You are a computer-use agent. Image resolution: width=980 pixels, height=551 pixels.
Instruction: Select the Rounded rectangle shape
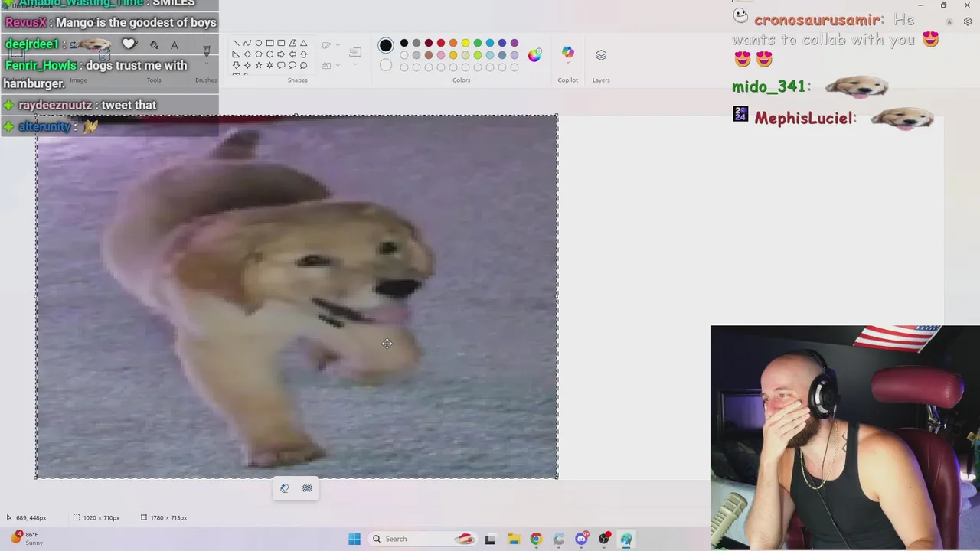pos(281,43)
